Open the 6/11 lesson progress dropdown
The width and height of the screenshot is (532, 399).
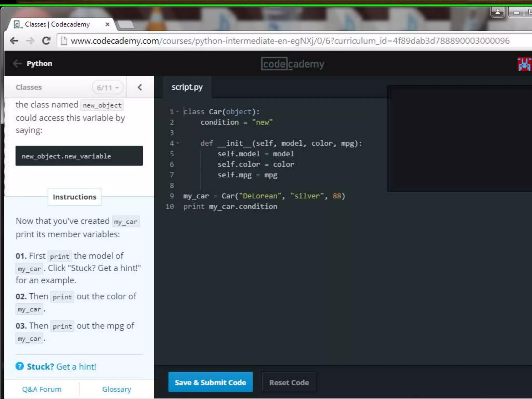107,88
